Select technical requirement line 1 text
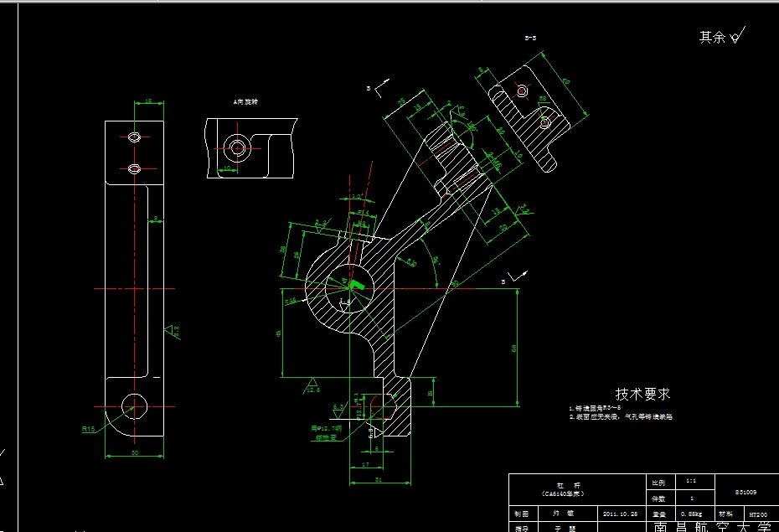Screen dimensions: 779x532 [595, 407]
